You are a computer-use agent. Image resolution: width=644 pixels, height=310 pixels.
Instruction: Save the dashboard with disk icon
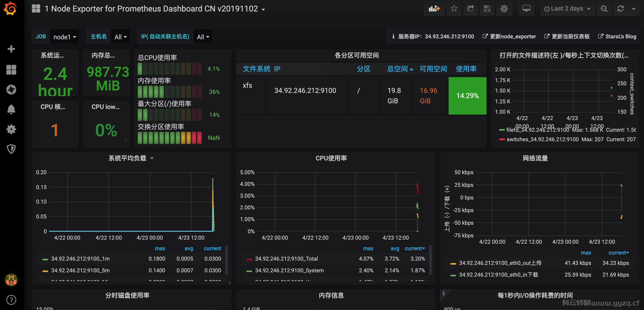(x=487, y=9)
